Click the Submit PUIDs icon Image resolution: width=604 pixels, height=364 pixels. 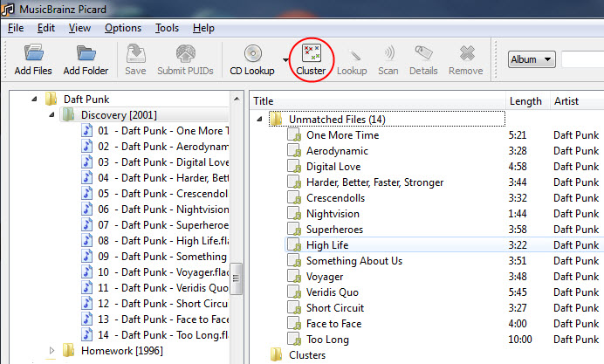[185, 53]
